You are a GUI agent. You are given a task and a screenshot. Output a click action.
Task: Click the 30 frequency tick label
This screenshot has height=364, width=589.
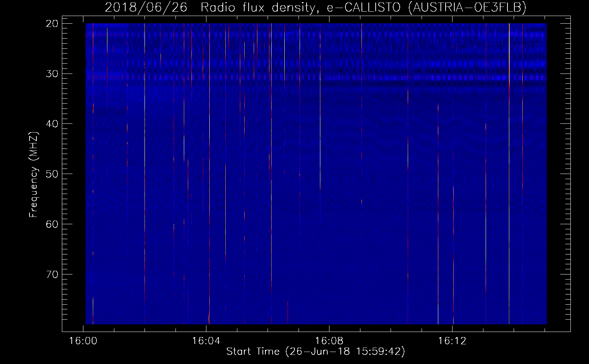[x=52, y=74]
